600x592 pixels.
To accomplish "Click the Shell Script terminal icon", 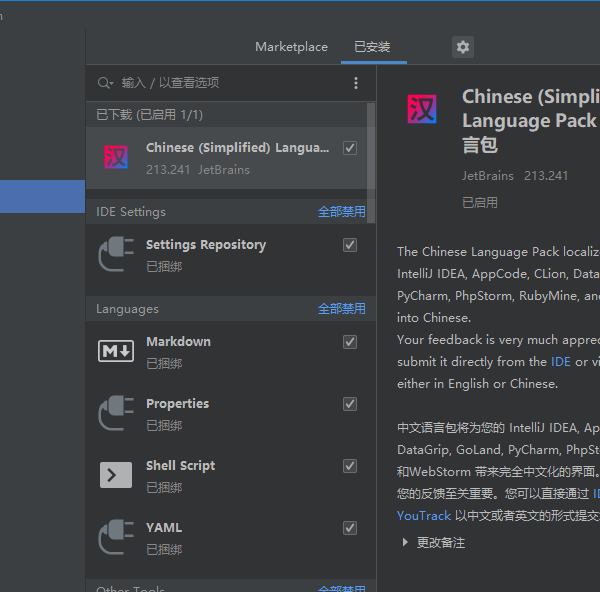I will coord(116,475).
